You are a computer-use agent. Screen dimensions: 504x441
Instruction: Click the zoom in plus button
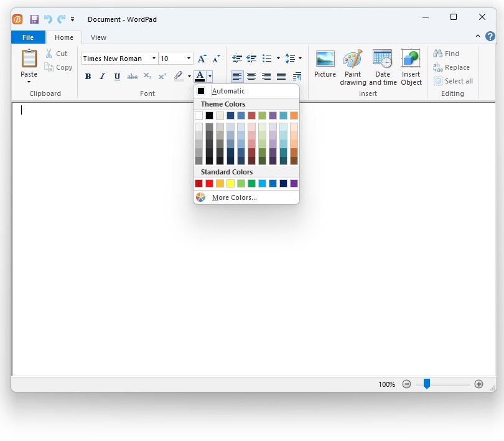(x=478, y=384)
